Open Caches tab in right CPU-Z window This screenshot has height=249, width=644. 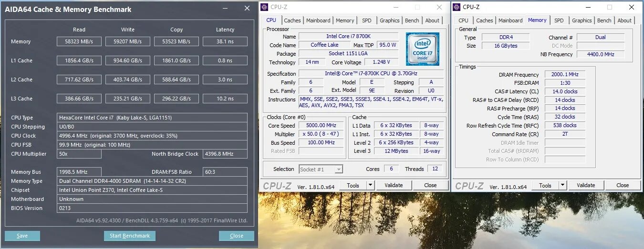click(x=485, y=20)
